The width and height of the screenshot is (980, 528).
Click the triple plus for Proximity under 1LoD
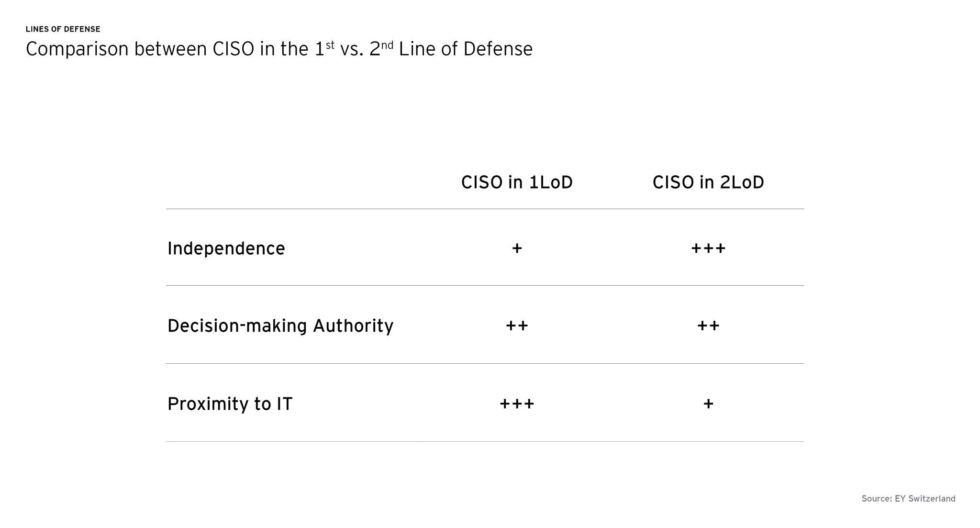(517, 404)
